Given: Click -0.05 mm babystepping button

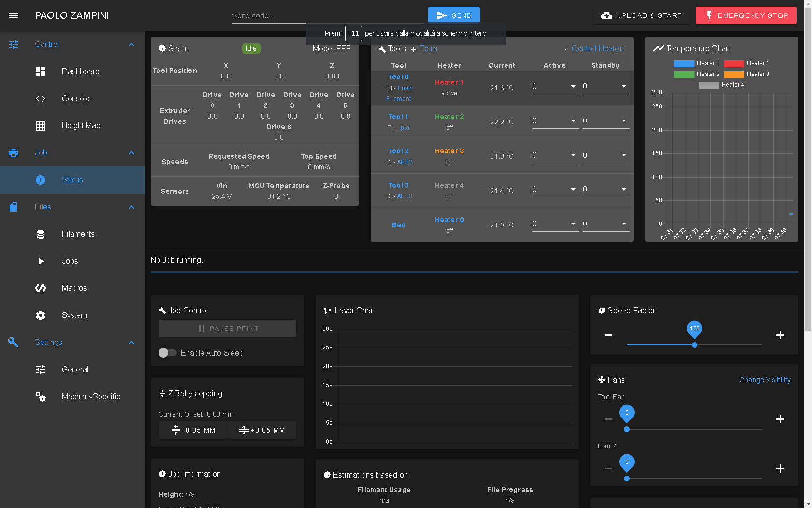Looking at the screenshot, I should 193,430.
